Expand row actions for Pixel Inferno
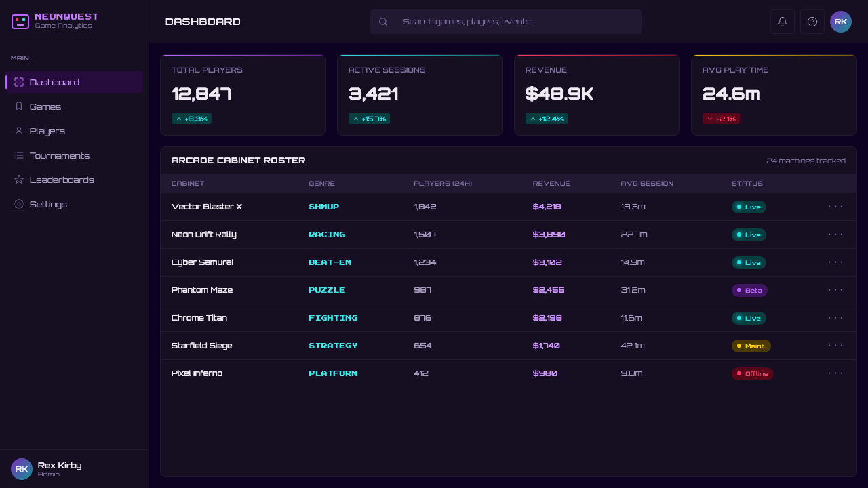The image size is (868, 488). click(835, 373)
